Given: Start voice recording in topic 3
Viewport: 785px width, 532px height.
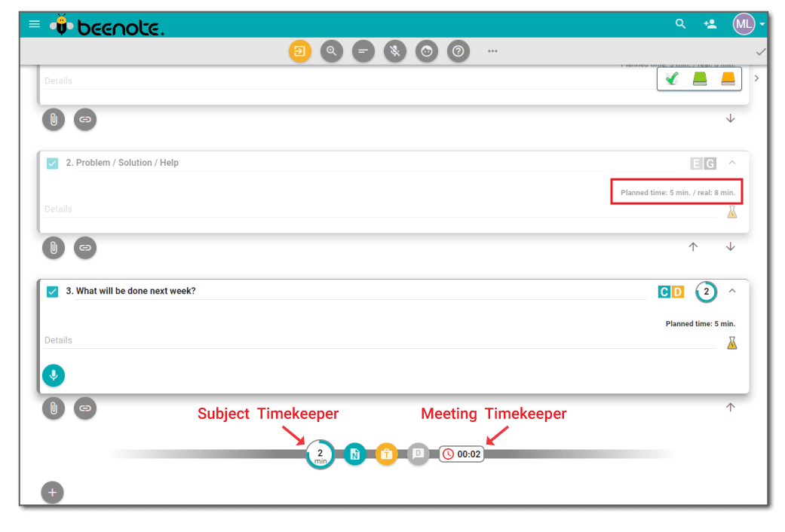Looking at the screenshot, I should tap(54, 375).
